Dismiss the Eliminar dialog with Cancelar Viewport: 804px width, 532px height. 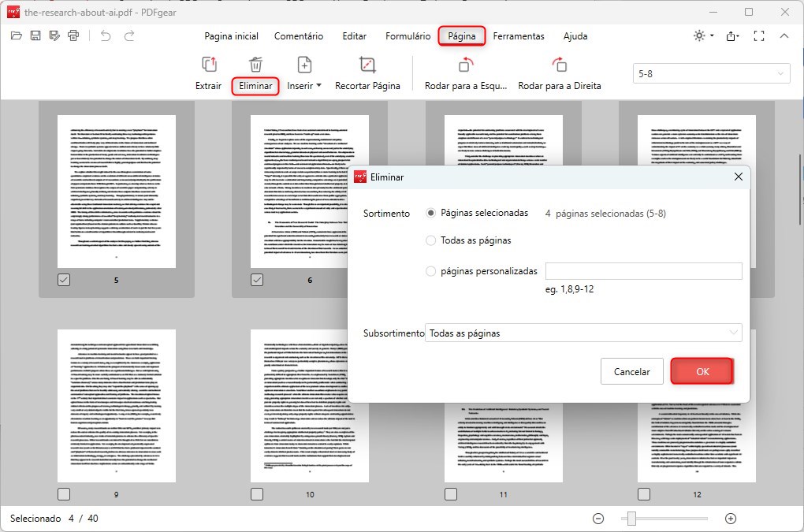[x=631, y=371]
